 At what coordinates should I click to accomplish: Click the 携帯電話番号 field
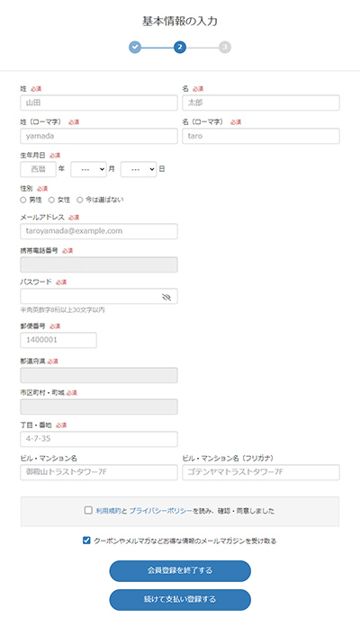click(99, 265)
